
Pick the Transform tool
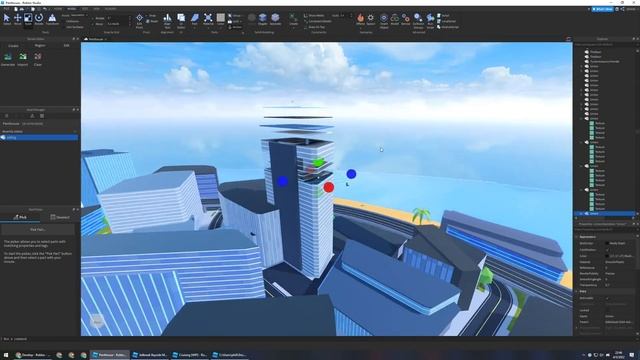pyautogui.click(x=52, y=19)
